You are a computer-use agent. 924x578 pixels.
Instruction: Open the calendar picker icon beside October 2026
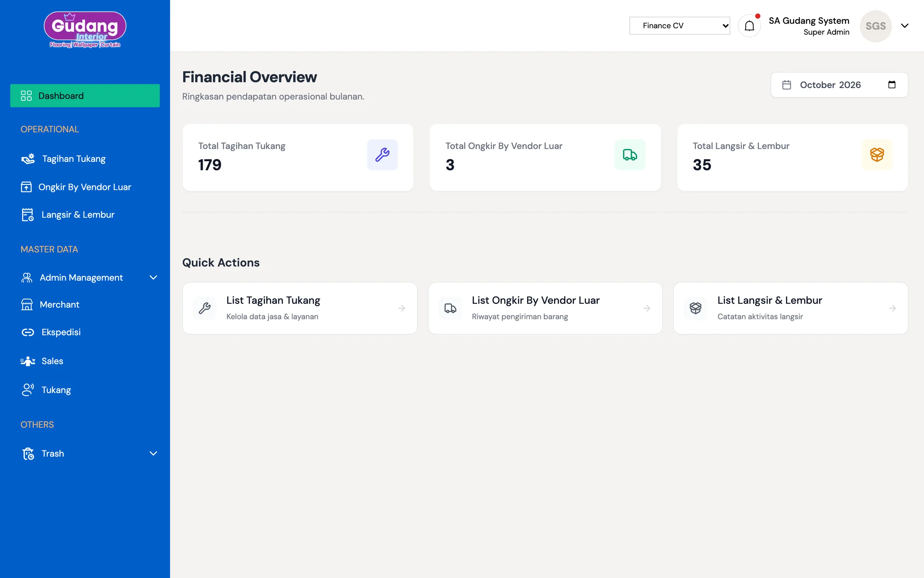[x=892, y=85]
